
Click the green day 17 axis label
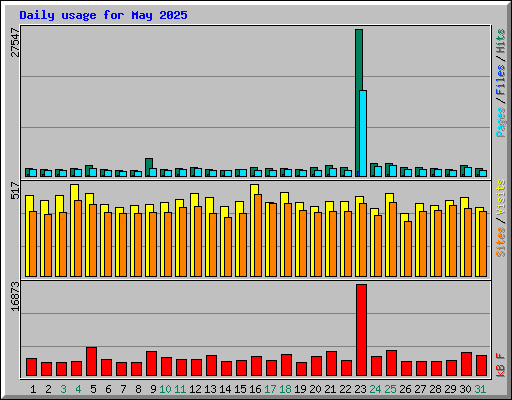click(270, 389)
